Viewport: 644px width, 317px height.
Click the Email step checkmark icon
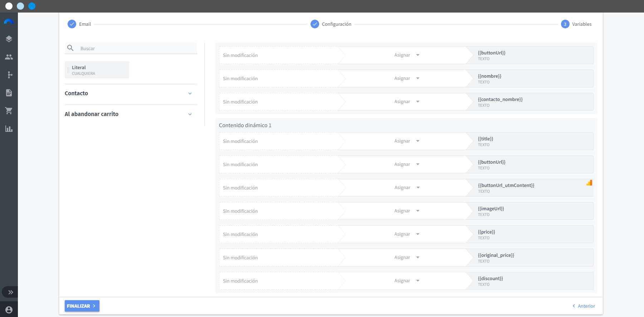72,24
